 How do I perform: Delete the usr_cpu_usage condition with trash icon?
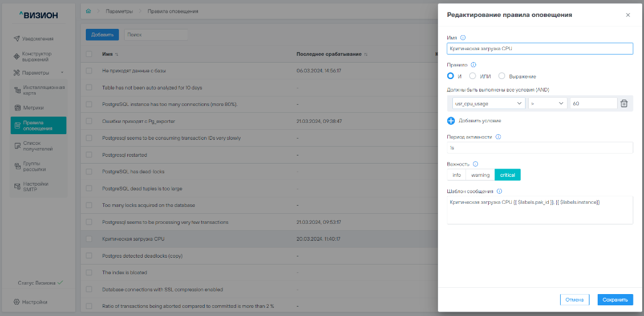[x=623, y=103]
